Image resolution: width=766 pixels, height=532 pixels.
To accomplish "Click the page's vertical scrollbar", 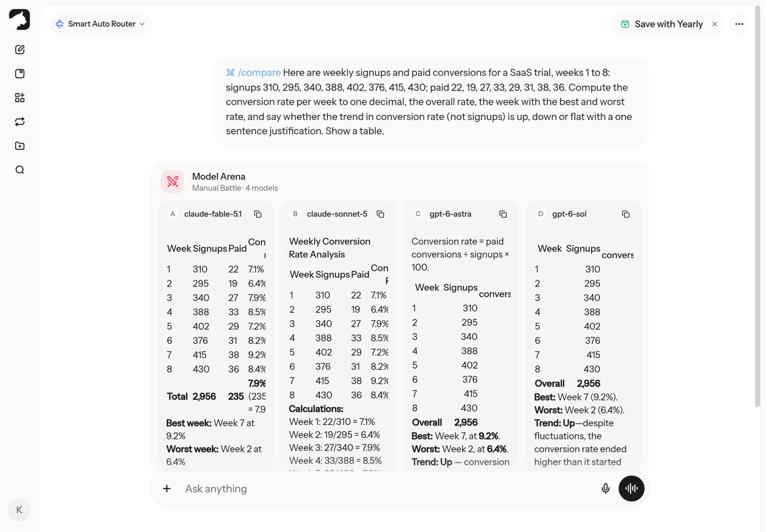I will [x=757, y=207].
